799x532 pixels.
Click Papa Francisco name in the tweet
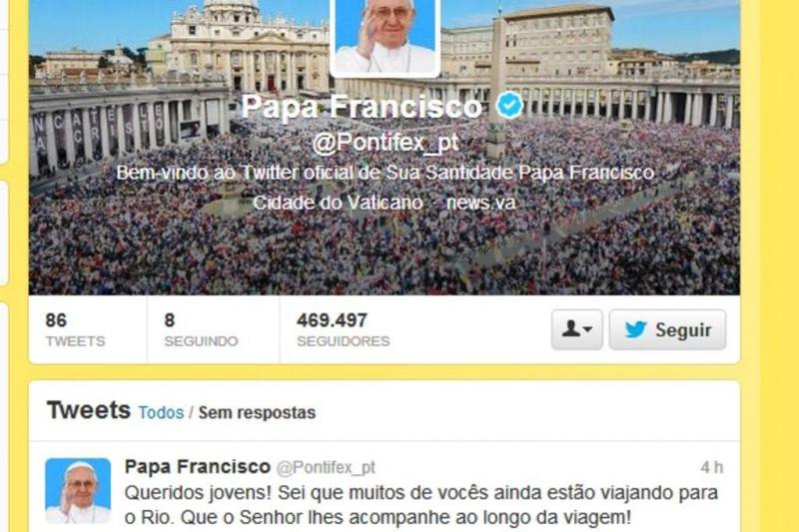click(x=198, y=466)
